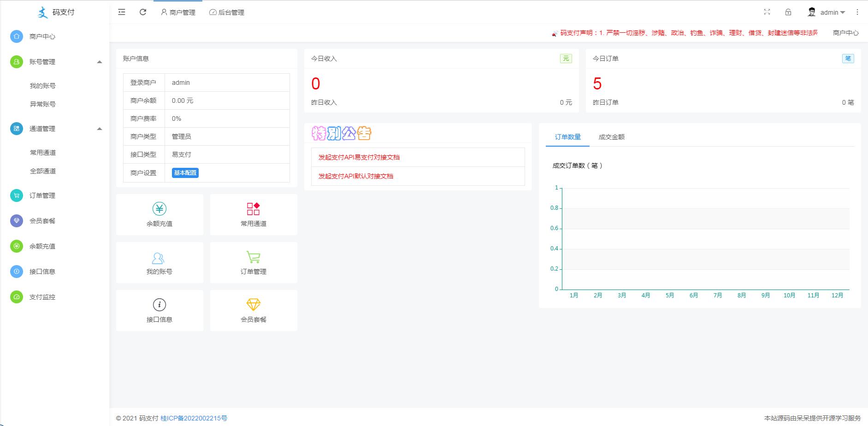Switch to the 后台管理 top tab
The image size is (868, 426).
(x=227, y=12)
